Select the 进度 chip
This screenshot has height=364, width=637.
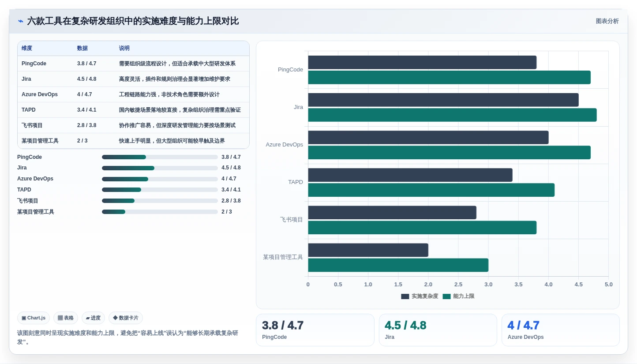pos(93,318)
